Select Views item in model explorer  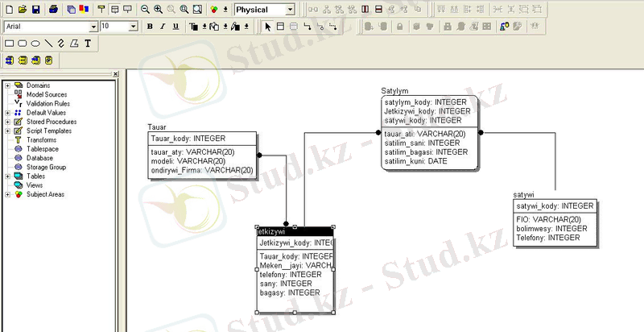pos(35,185)
